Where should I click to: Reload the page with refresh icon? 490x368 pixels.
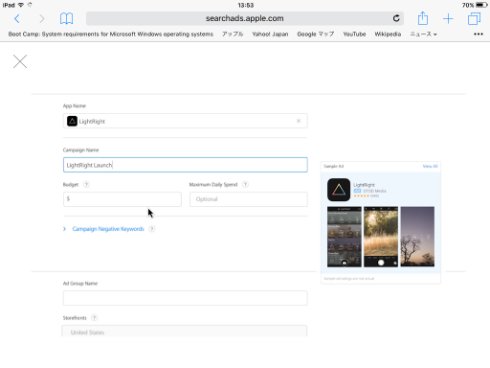point(396,18)
